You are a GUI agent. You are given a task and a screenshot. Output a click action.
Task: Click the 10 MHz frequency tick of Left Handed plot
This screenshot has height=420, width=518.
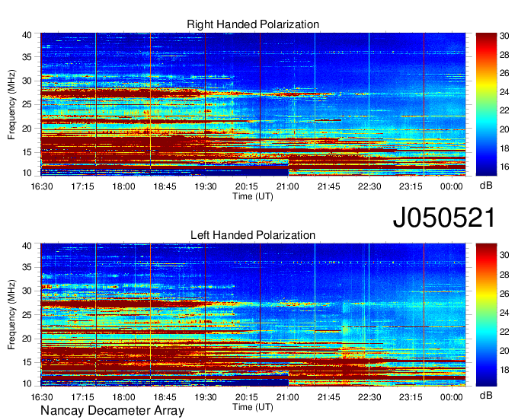[27, 383]
